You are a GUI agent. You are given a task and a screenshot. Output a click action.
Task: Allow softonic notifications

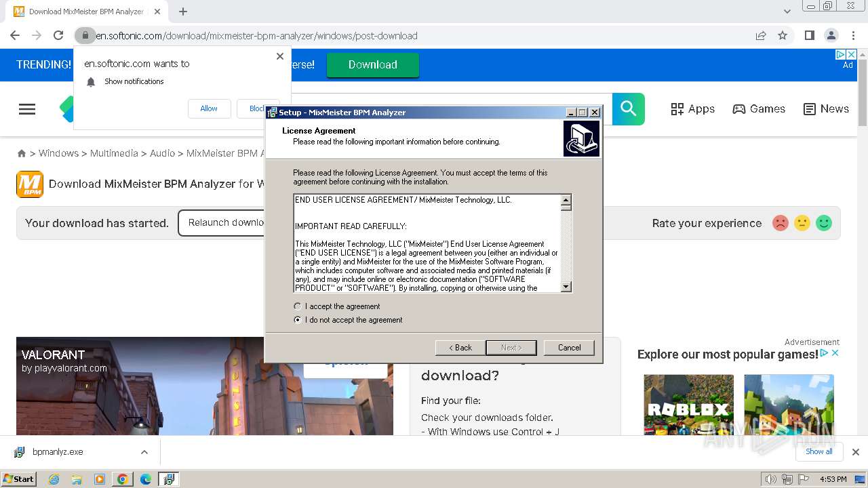coord(209,108)
